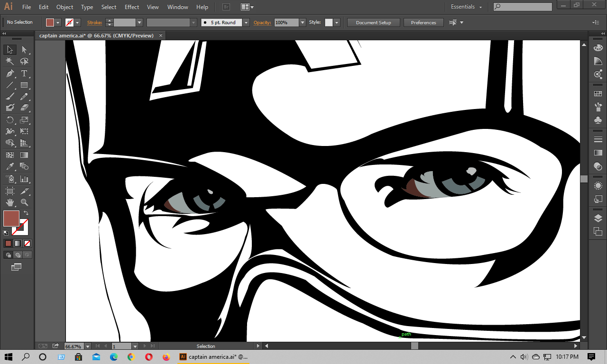607x364 pixels.
Task: Set paint mode to Gradient
Action: 18,243
